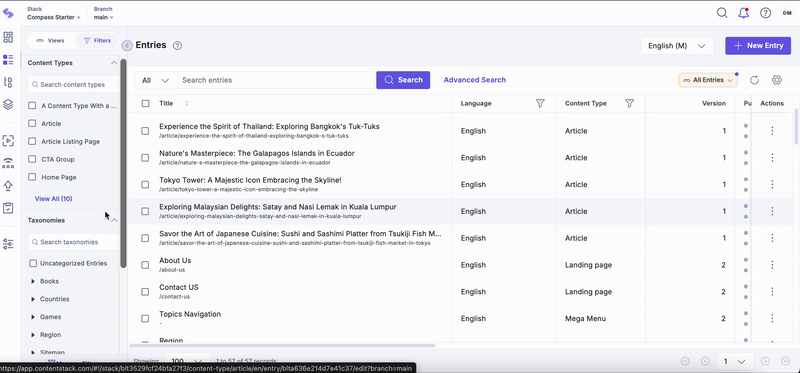Check the CTA Group filter

click(32, 159)
